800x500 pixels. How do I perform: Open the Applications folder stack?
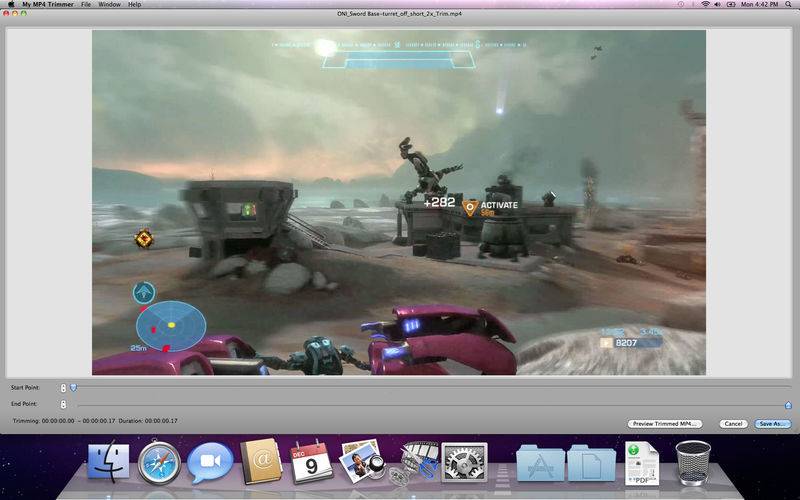540,463
